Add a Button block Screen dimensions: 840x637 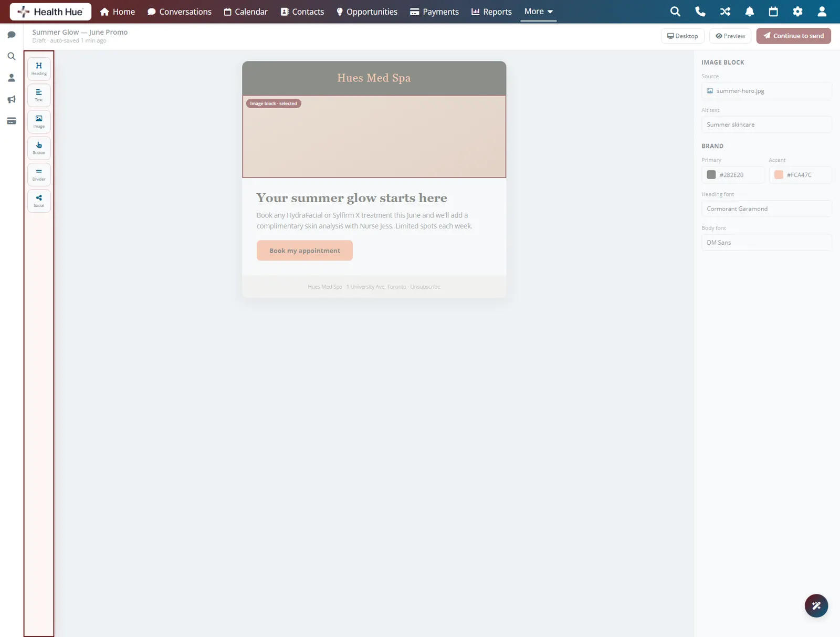tap(39, 148)
